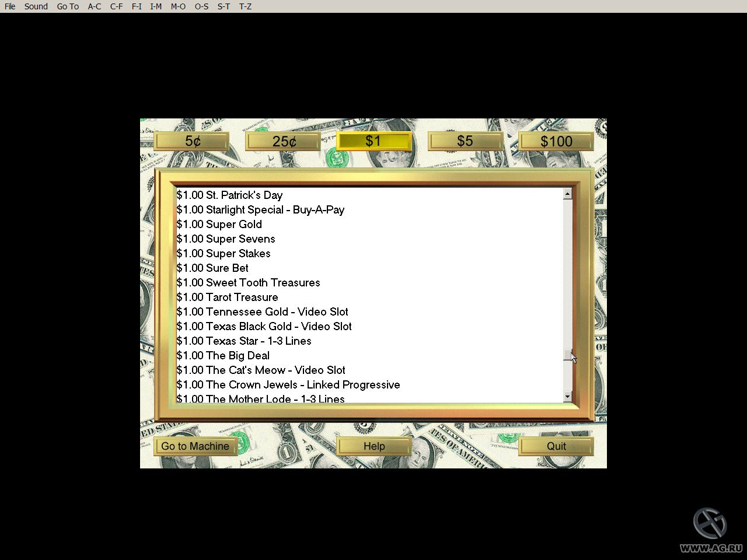
Task: Open the T-Z menu
Action: pyautogui.click(x=245, y=6)
